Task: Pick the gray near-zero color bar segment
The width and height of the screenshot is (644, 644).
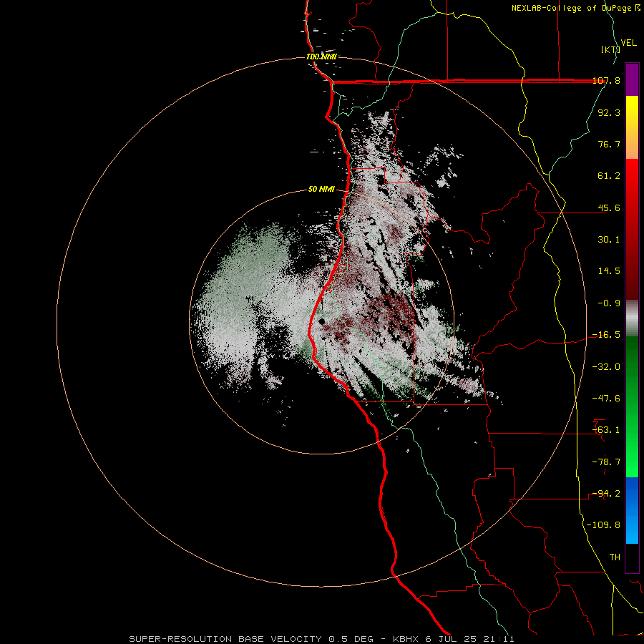Action: point(632,318)
